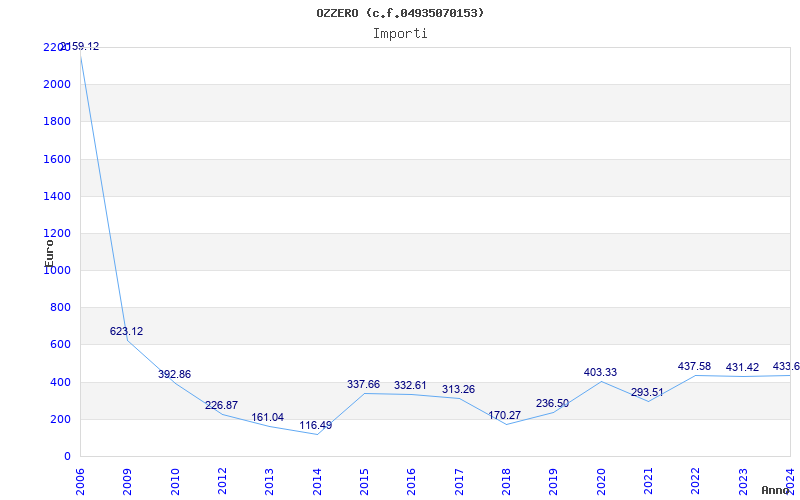Viewport: 800px width, 500px height.
Task: Click the 236.50 value label
Action: click(x=553, y=404)
